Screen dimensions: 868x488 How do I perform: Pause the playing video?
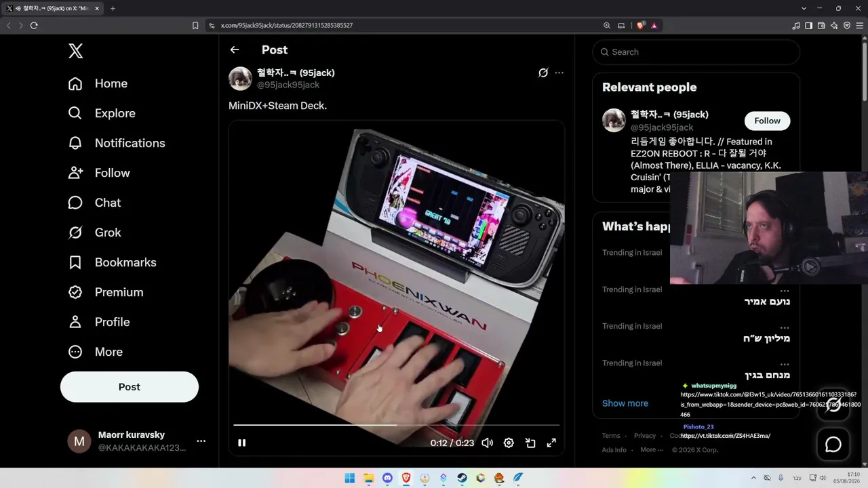(x=242, y=443)
